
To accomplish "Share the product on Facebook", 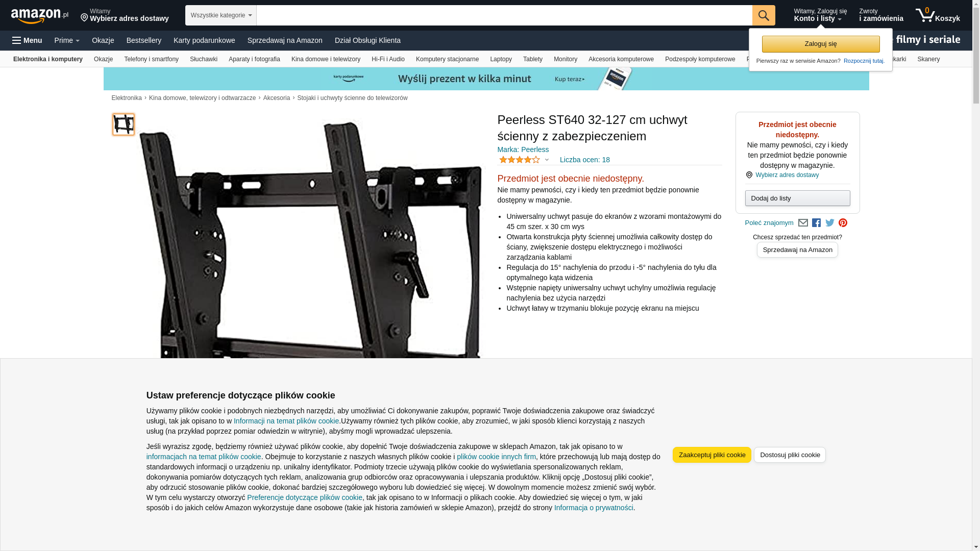I will click(816, 223).
